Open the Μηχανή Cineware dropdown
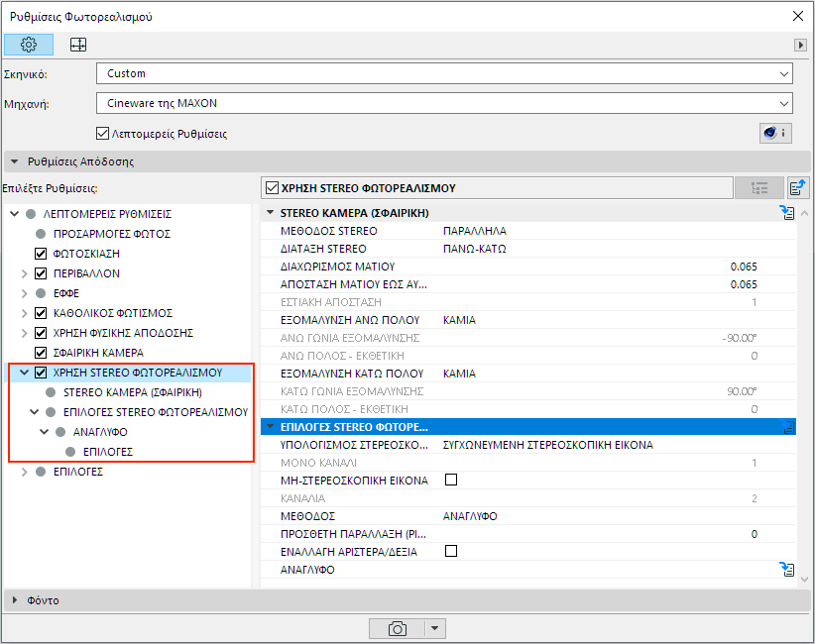The height and width of the screenshot is (644, 815). [x=444, y=103]
